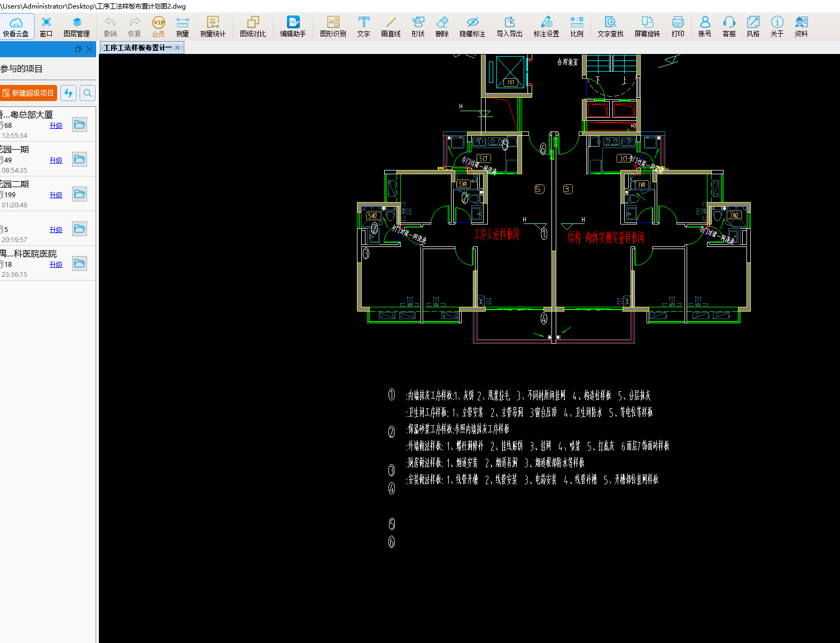840x643 pixels.
Task: Click 升级 link in row dated 20:19:57
Action: 56,230
